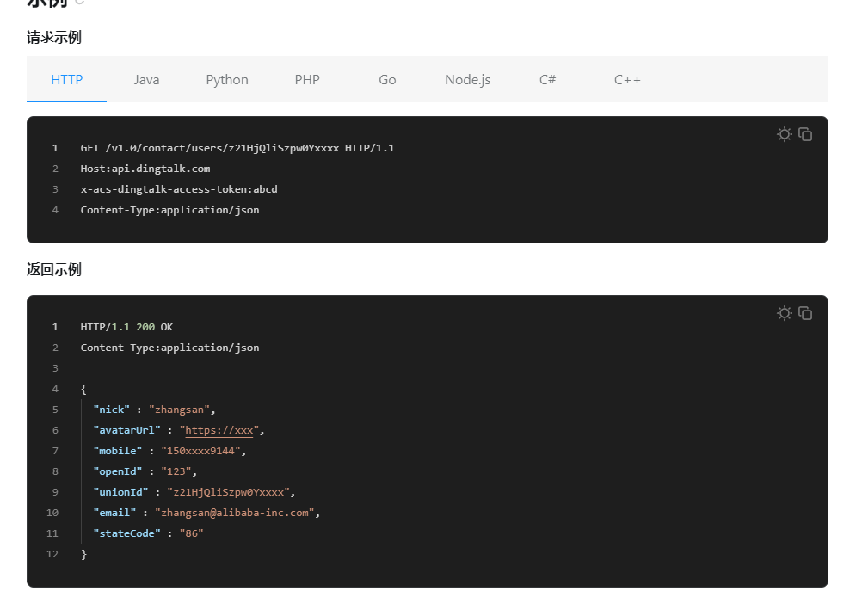
Task: Click the unionId value in response JSON
Action: click(228, 492)
